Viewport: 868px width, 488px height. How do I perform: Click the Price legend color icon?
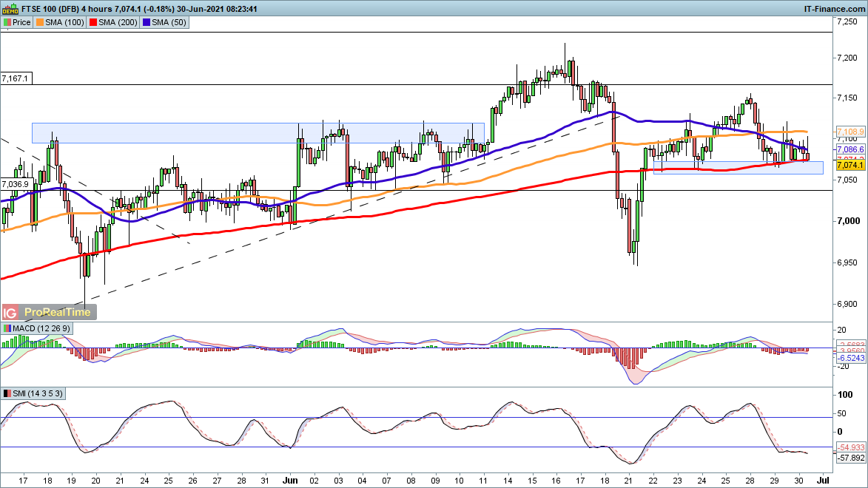pyautogui.click(x=7, y=23)
